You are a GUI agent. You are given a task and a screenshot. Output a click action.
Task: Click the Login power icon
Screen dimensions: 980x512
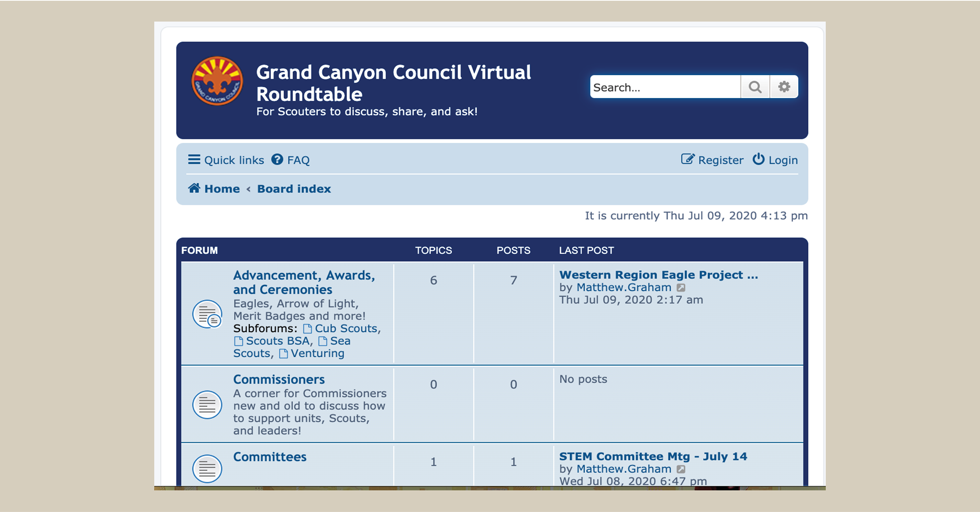tap(758, 159)
